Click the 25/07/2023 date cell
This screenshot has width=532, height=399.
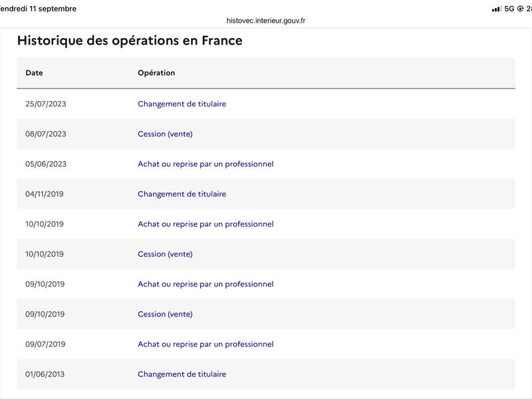pos(46,104)
